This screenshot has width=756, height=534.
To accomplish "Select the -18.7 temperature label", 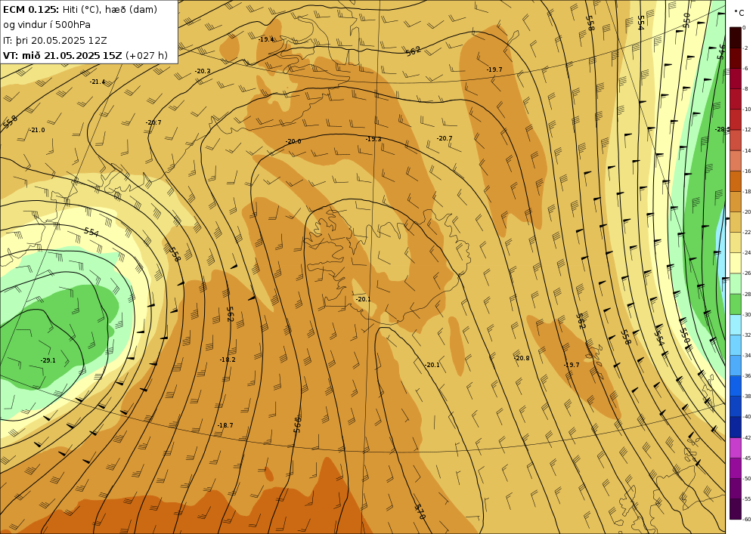I will pos(225,425).
